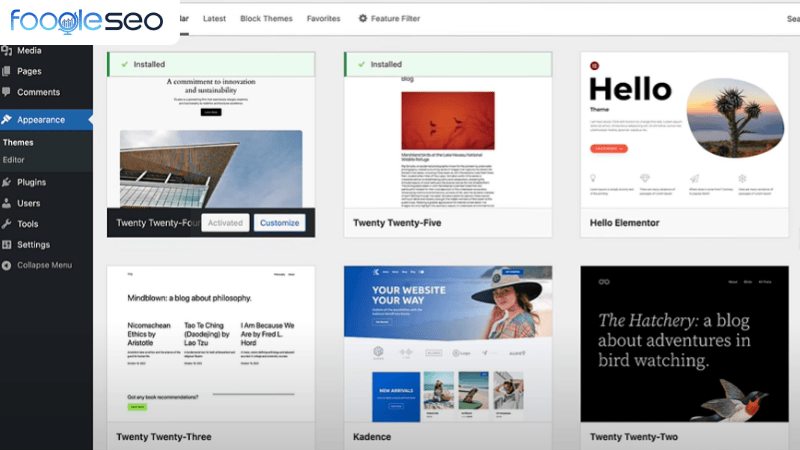Screen dimensions: 800x450
Task: Open Twenty Twenty-Three theme thumbnail
Action: click(x=211, y=344)
